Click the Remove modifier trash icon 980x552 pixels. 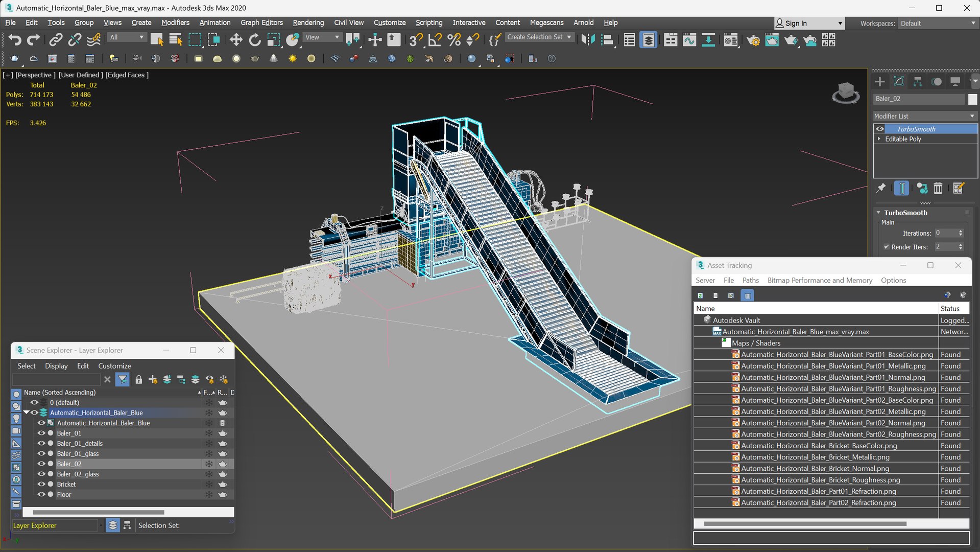[938, 188]
